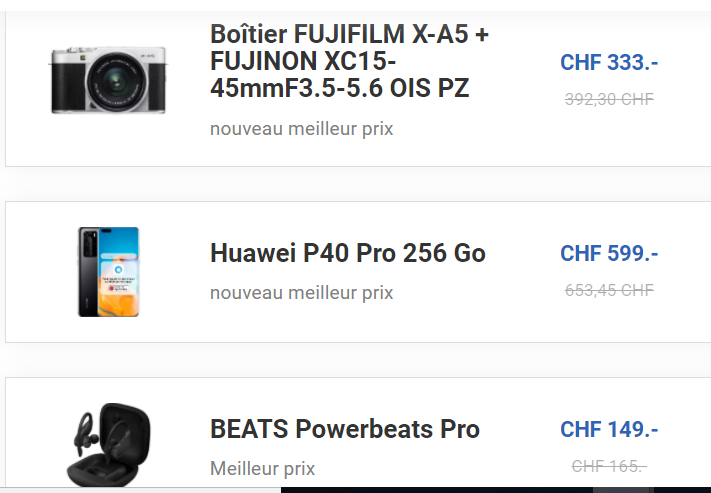Click the CHF 149.- price
The image size is (711, 493).
click(609, 429)
